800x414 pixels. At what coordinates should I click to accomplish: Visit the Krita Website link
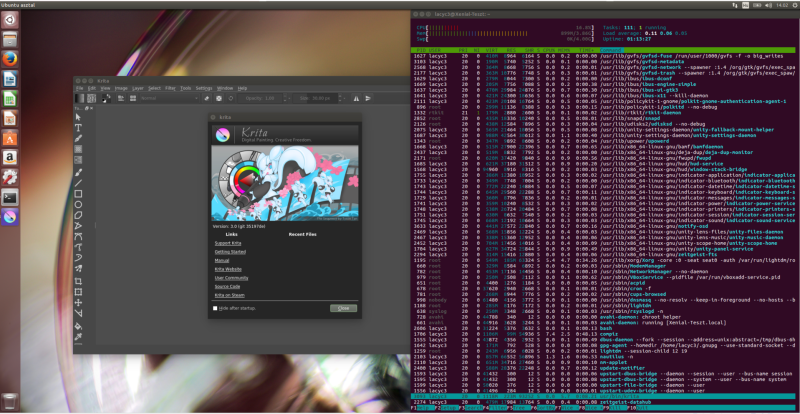228,269
